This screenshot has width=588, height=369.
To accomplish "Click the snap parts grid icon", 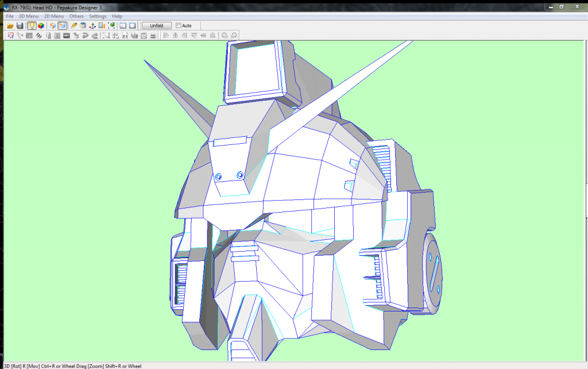I will click(115, 36).
